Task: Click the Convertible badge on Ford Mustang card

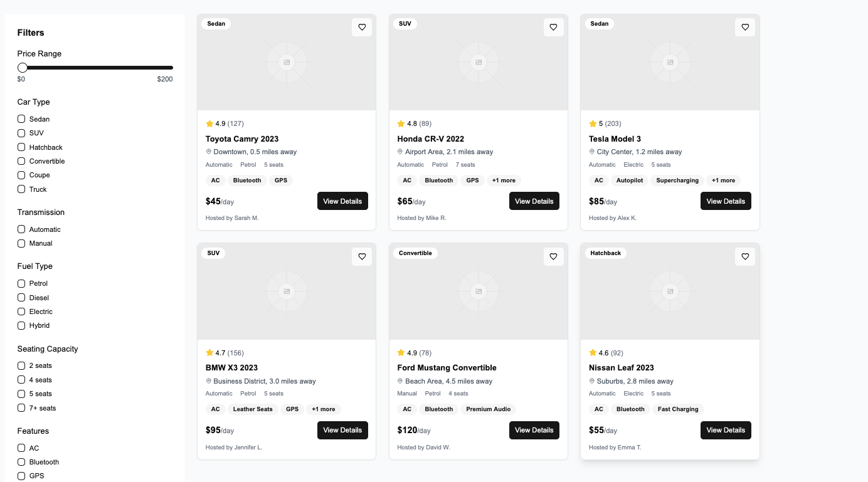Action: pyautogui.click(x=415, y=253)
